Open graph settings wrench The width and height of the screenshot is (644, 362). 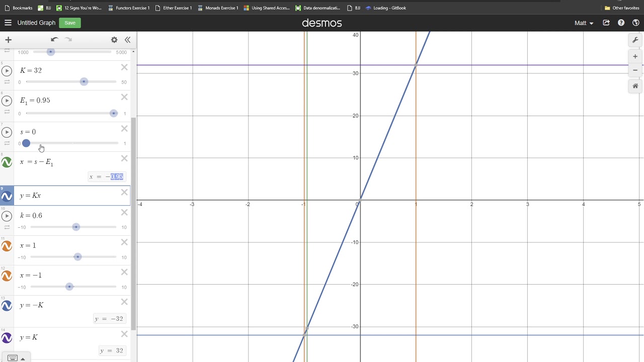[x=635, y=40]
